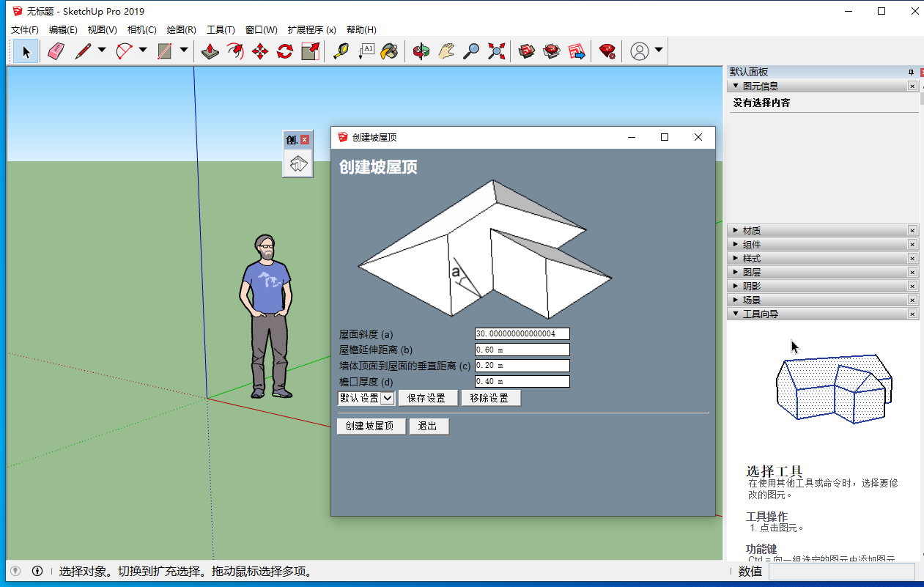This screenshot has height=587, width=924.
Task: Click the roof plugin icon in floating toolbar
Action: (x=297, y=164)
